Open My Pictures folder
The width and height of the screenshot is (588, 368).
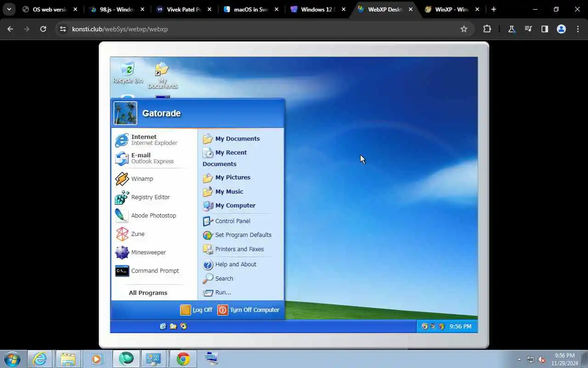click(226, 177)
